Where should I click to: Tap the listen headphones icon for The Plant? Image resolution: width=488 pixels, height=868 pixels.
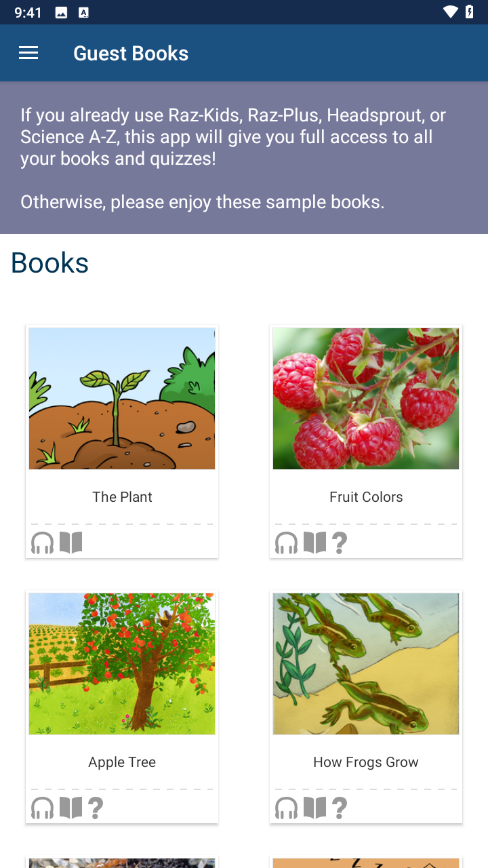coord(42,543)
